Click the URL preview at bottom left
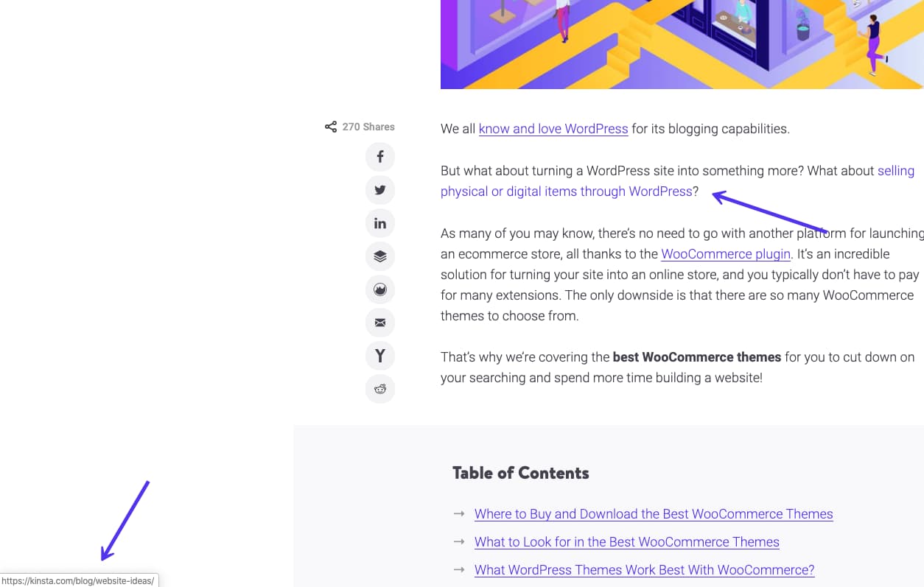Viewport: 924px width, 587px height. coord(77,580)
